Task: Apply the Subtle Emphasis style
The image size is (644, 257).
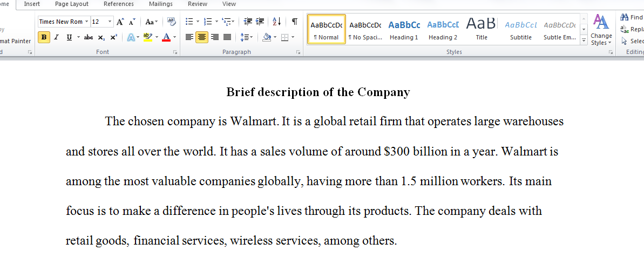Action: point(559,30)
